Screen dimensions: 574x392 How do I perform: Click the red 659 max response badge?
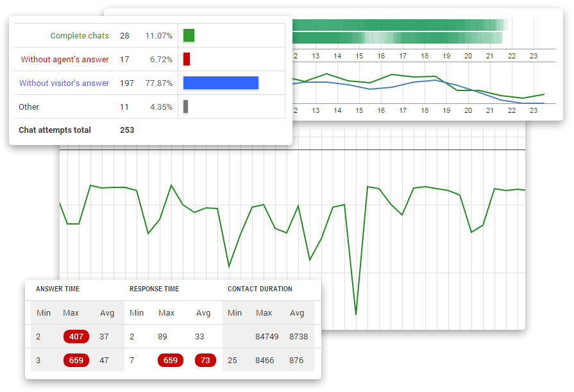[x=170, y=360]
